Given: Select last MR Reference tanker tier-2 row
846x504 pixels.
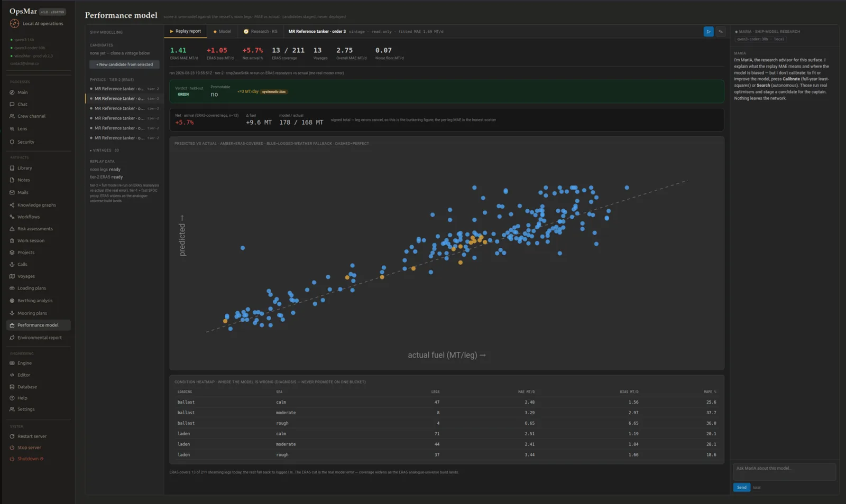Looking at the screenshot, I should pyautogui.click(x=124, y=138).
